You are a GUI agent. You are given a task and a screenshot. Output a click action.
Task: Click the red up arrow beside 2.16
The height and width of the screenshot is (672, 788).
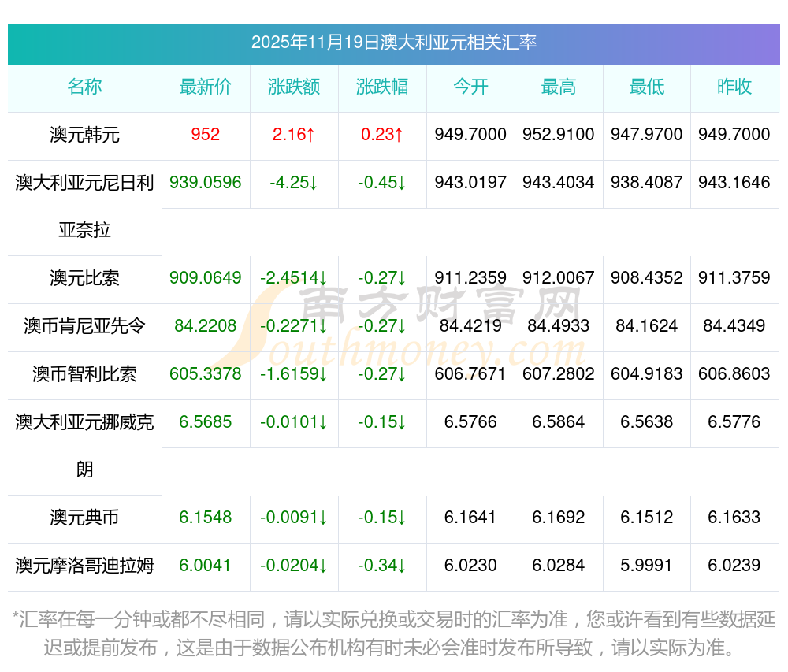tap(310, 135)
